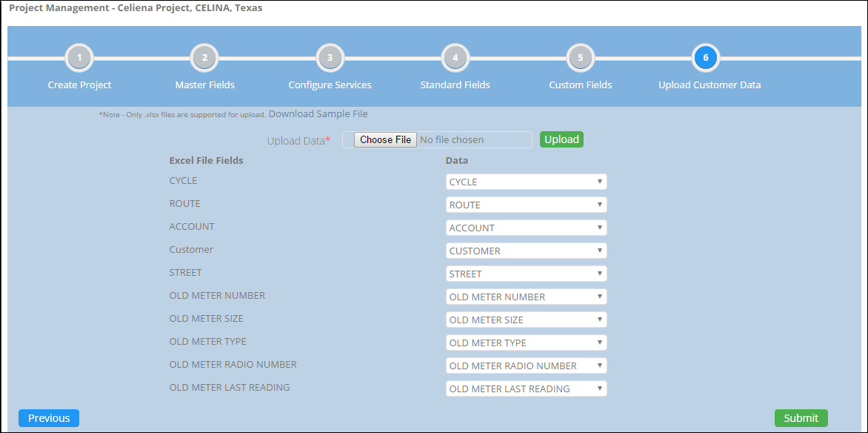Select step 3 Configure Services circle
This screenshot has height=433, width=868.
click(x=330, y=57)
